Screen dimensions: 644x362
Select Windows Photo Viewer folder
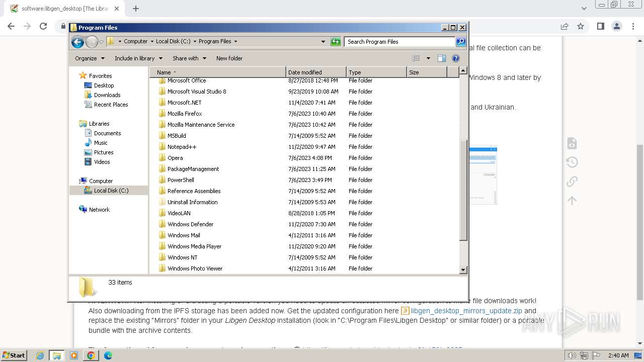point(195,268)
